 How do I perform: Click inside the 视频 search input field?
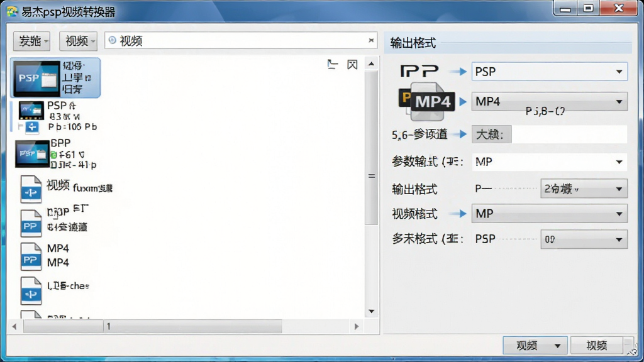tap(241, 41)
